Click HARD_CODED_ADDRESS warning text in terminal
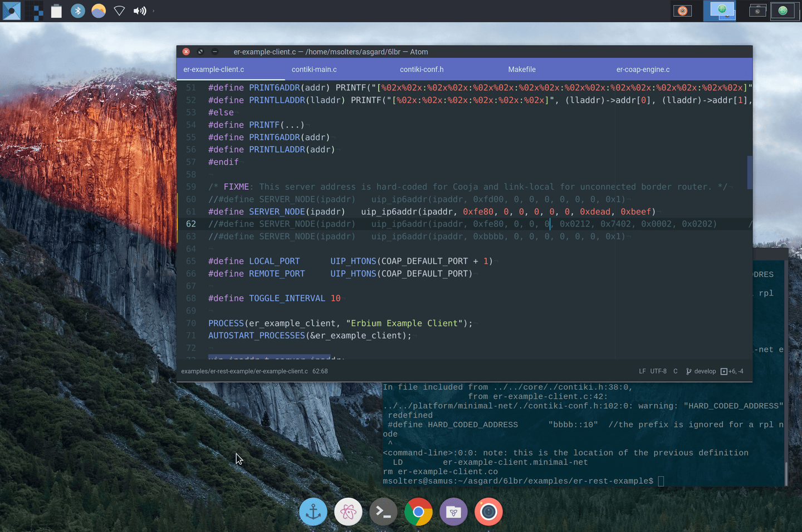This screenshot has width=802, height=532. [x=733, y=406]
